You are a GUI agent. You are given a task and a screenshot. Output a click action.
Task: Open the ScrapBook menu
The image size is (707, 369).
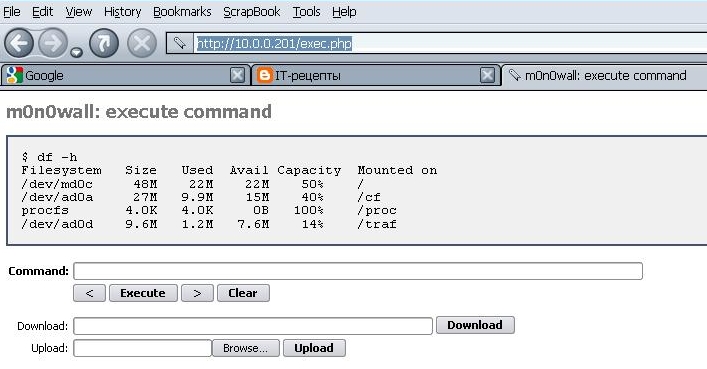252,12
